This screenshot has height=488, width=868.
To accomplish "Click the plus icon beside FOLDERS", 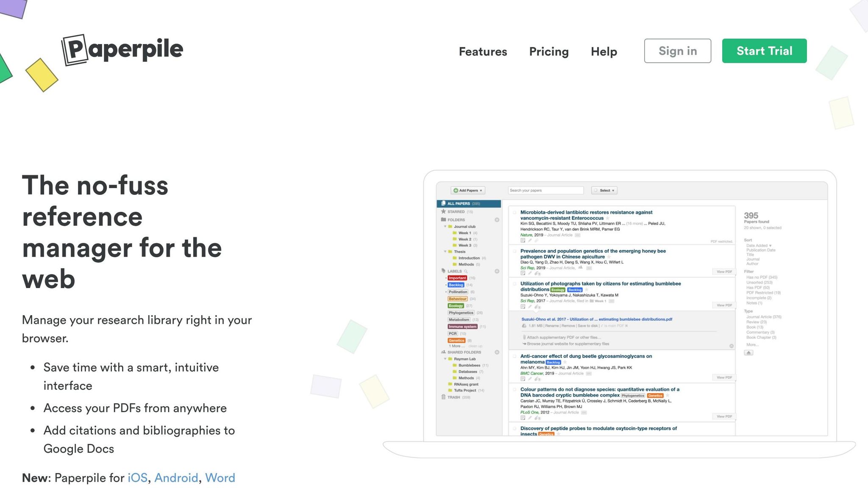I will click(497, 220).
